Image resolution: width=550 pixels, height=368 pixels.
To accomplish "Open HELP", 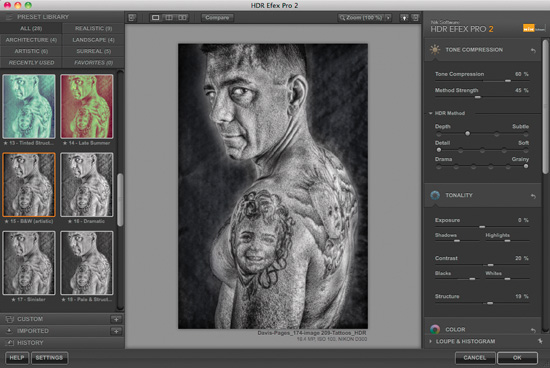I will pos(17,358).
